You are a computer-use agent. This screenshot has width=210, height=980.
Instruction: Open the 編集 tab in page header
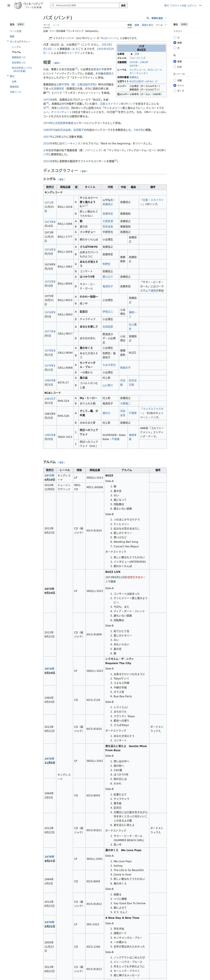137,25
